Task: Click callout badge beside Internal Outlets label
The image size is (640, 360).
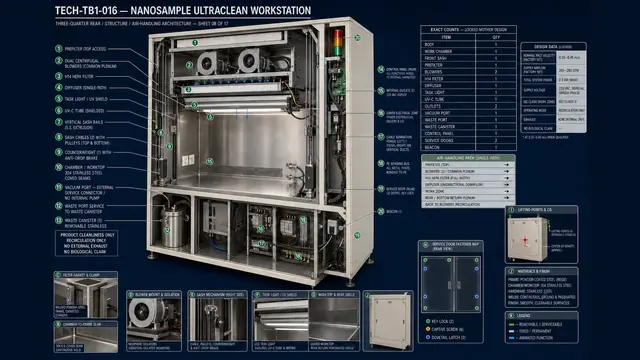Action: click(381, 91)
